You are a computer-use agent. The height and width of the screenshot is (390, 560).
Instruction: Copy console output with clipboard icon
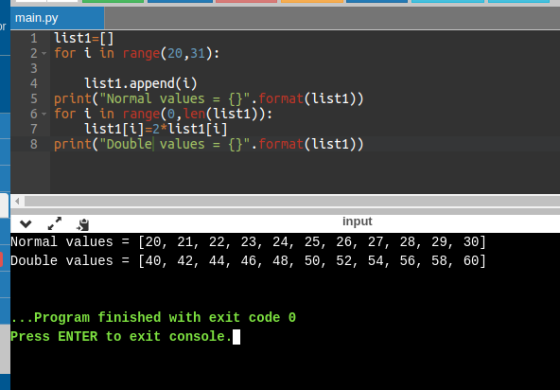83,224
